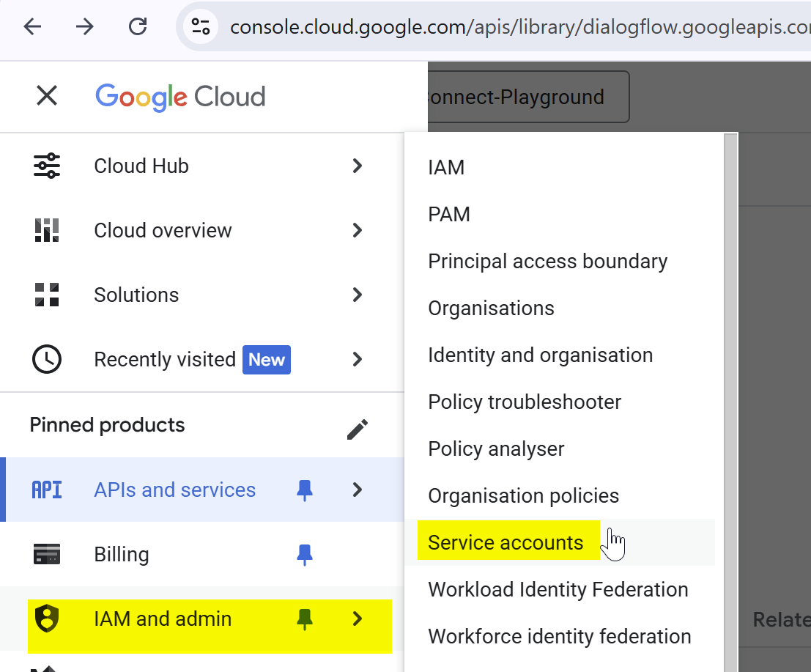Screen dimensions: 811x672
Task: Click the browser reload icon
Action: tap(137, 27)
